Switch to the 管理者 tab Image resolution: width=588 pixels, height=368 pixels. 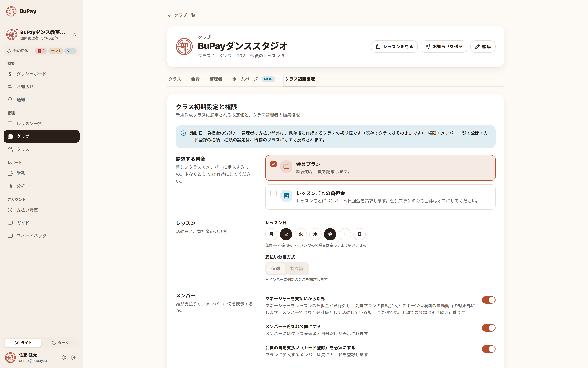coord(216,79)
